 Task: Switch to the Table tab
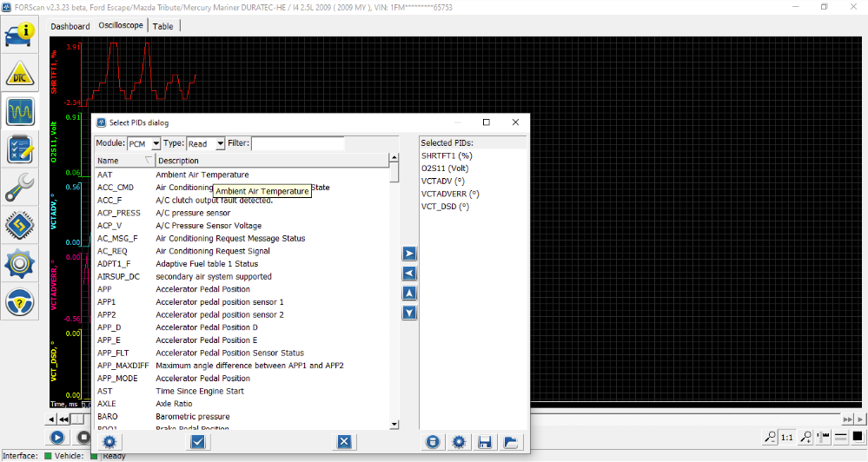coord(162,26)
